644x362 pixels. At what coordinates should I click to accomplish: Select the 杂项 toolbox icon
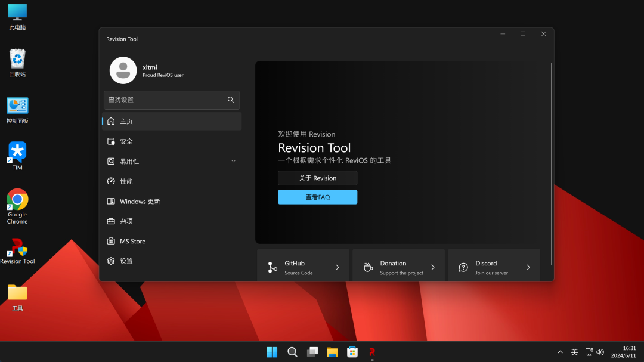click(111, 221)
